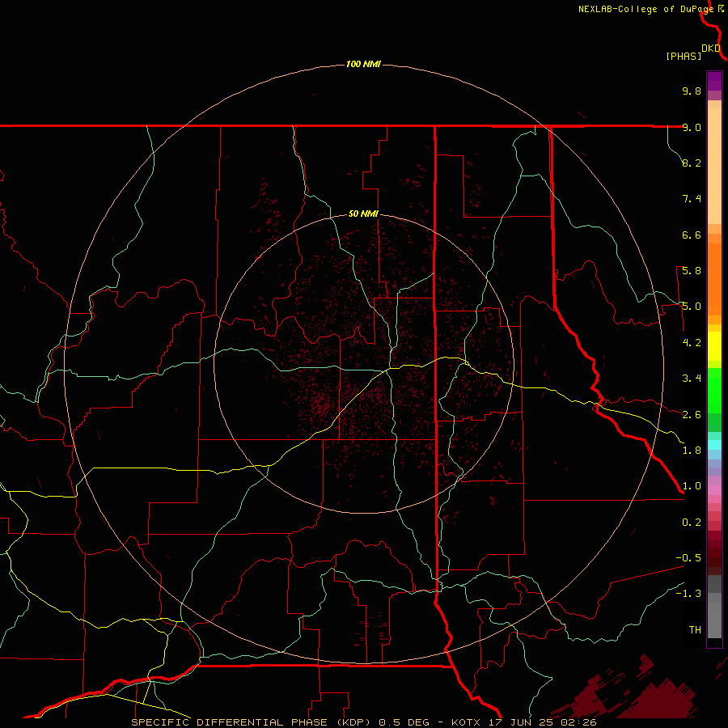Click the purple swatch at the top of the scale

point(714,81)
